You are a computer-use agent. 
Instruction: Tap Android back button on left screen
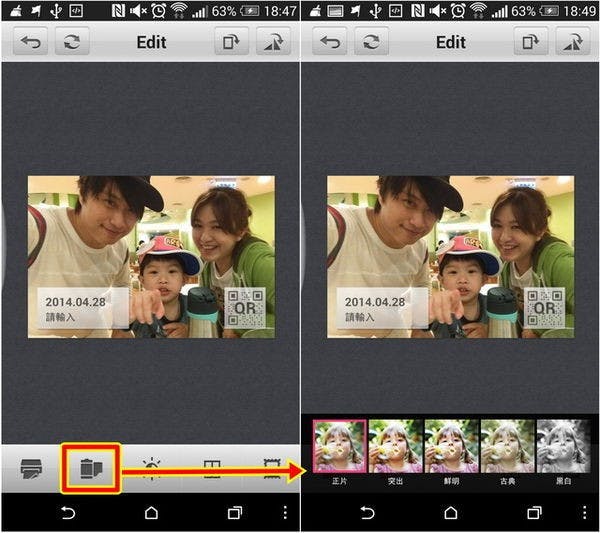pyautogui.click(x=68, y=513)
